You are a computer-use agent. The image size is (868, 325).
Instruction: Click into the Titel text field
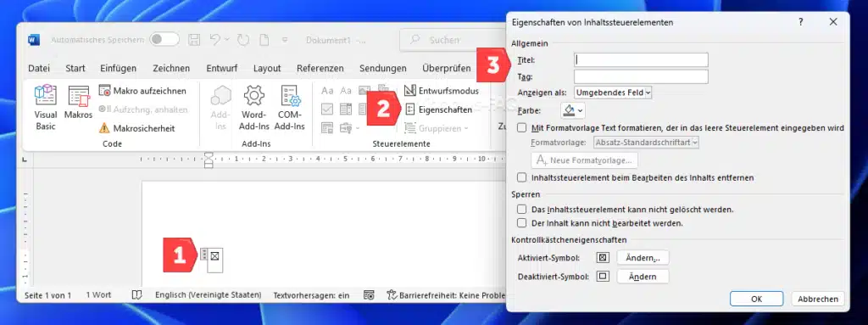[x=641, y=59]
